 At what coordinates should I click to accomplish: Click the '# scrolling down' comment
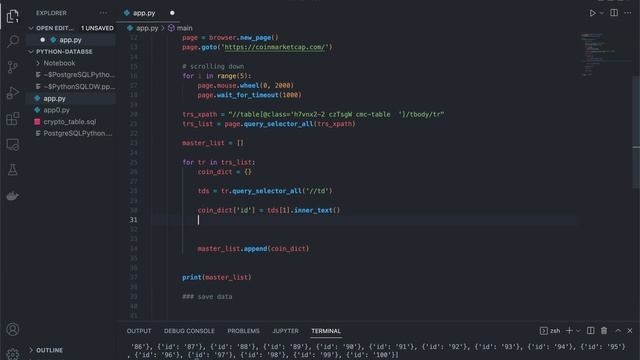(213, 67)
